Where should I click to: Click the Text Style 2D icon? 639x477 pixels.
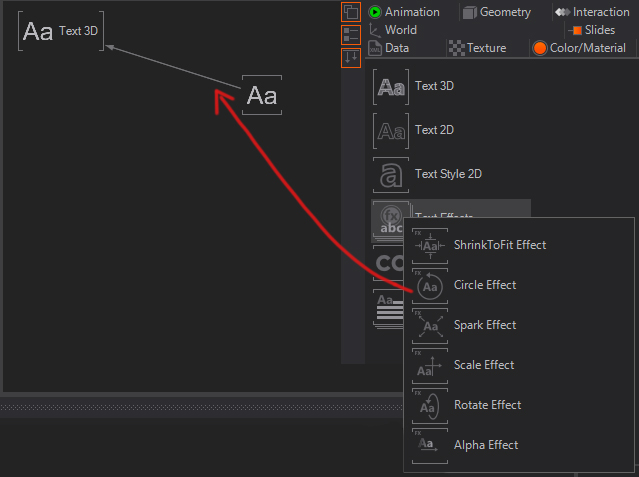click(391, 174)
